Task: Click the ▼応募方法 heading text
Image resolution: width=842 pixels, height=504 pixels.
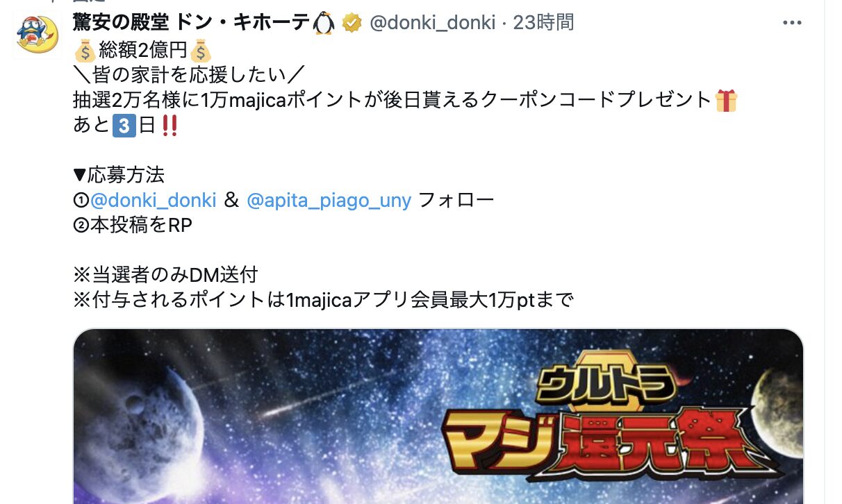Action: 119,175
